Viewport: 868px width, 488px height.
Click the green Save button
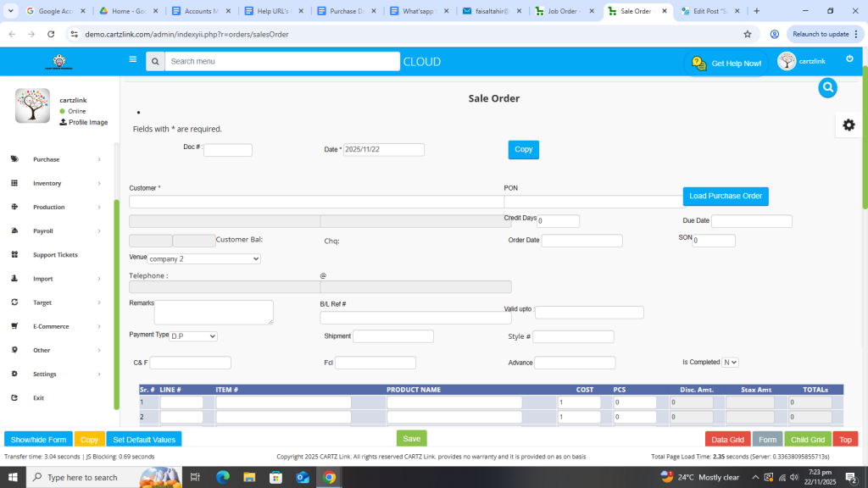411,439
